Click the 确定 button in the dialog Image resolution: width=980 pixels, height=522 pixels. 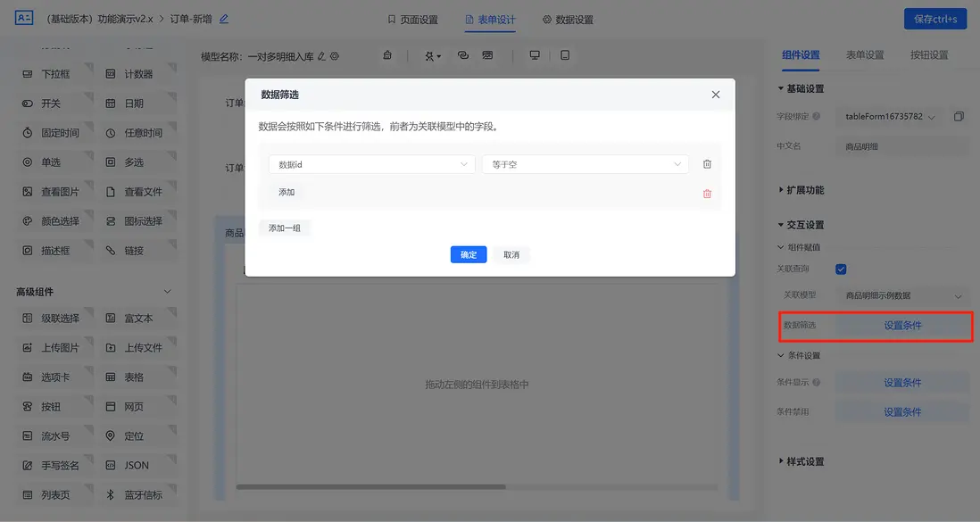click(468, 254)
